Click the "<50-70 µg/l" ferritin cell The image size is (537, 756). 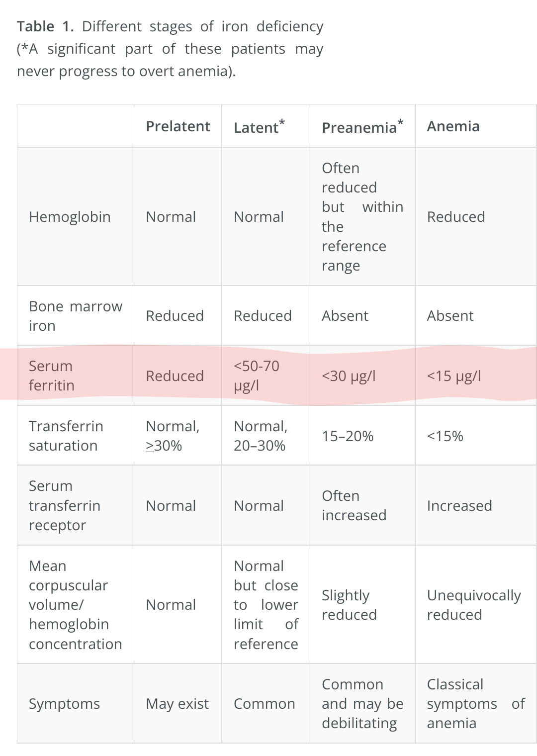(x=257, y=376)
